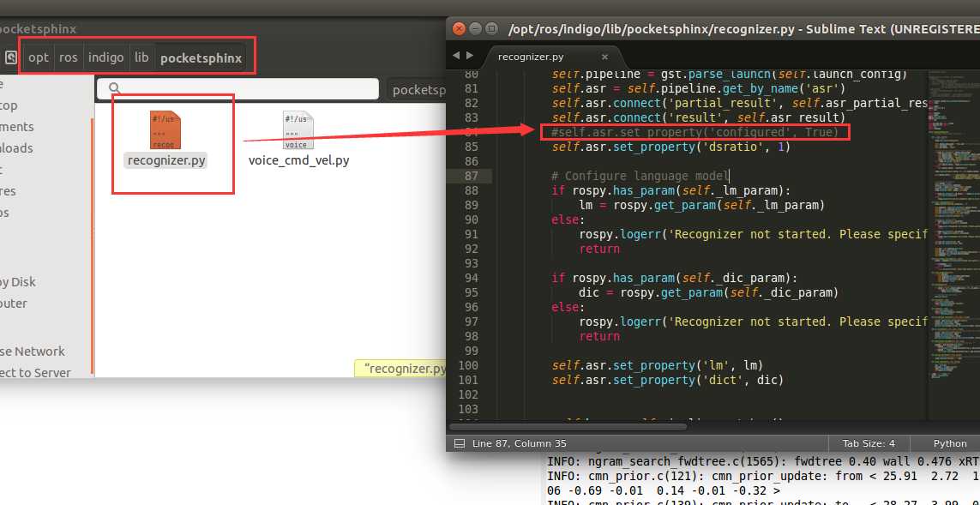This screenshot has height=505, width=980.
Task: Click the set_property('dict', dic) line
Action: [x=667, y=379]
